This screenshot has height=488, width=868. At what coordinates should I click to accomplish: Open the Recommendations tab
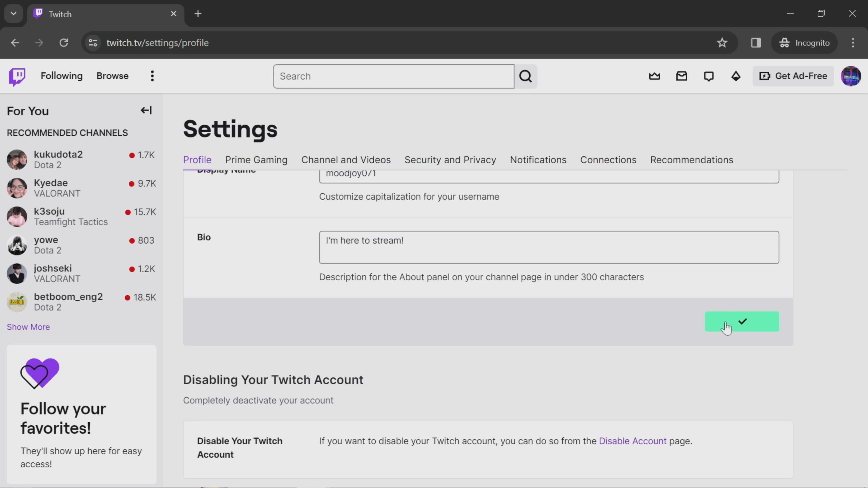tap(691, 160)
